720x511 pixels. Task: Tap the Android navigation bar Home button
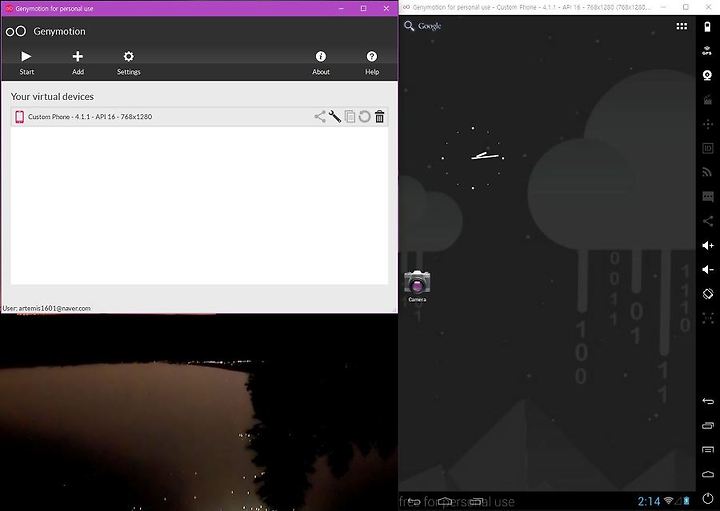(x=445, y=501)
